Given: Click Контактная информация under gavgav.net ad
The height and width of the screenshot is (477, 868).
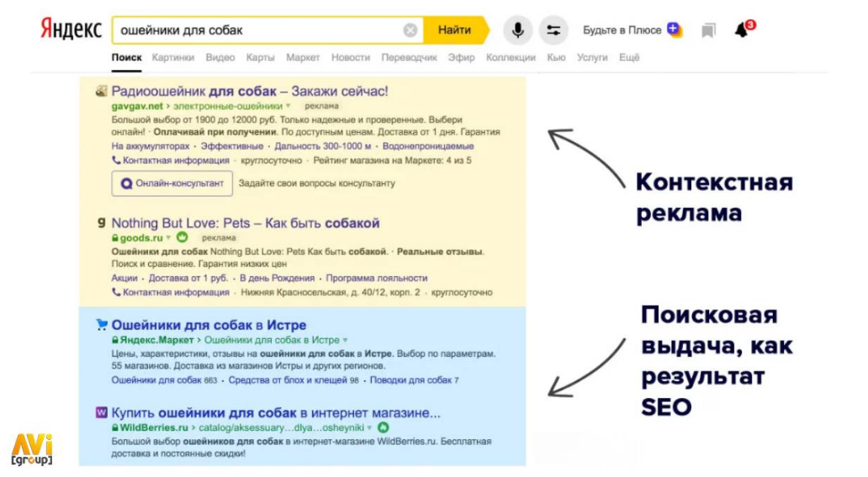Looking at the screenshot, I should click(176, 160).
